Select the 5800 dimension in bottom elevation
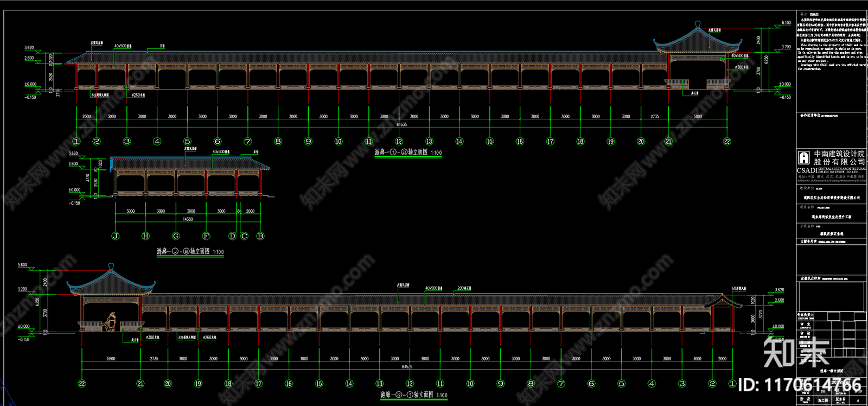Screen dimensions: 868x406 pyautogui.click(x=111, y=358)
